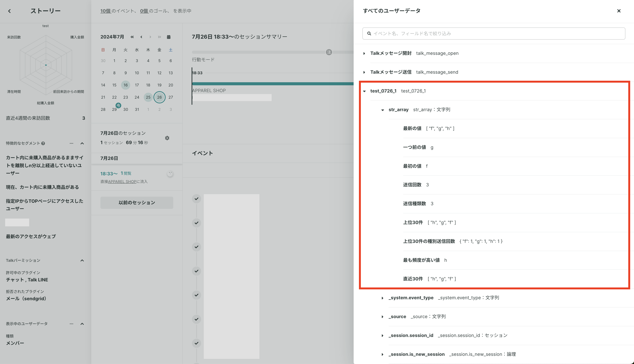Image resolution: width=634 pixels, height=364 pixels.
Task: Collapse the str_array field
Action: point(382,110)
